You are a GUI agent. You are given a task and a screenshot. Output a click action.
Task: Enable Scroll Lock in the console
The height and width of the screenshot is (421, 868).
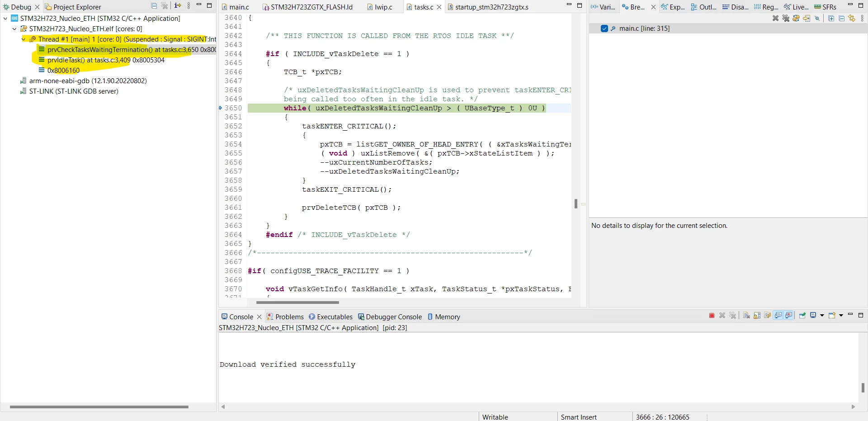[x=757, y=316]
